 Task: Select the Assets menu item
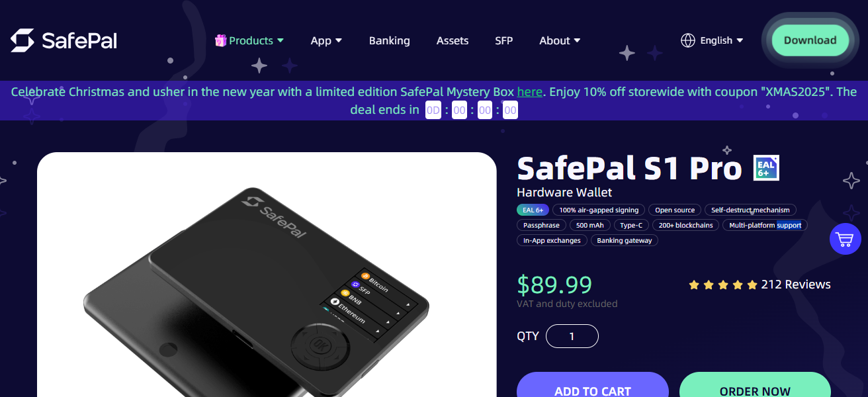pos(452,40)
